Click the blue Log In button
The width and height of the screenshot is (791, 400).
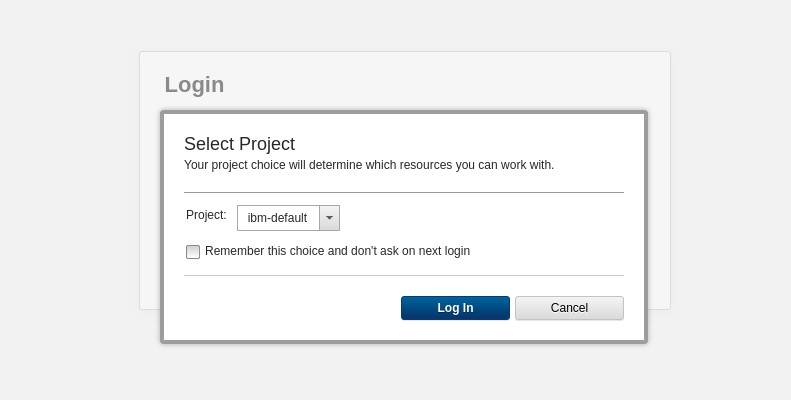pos(455,308)
